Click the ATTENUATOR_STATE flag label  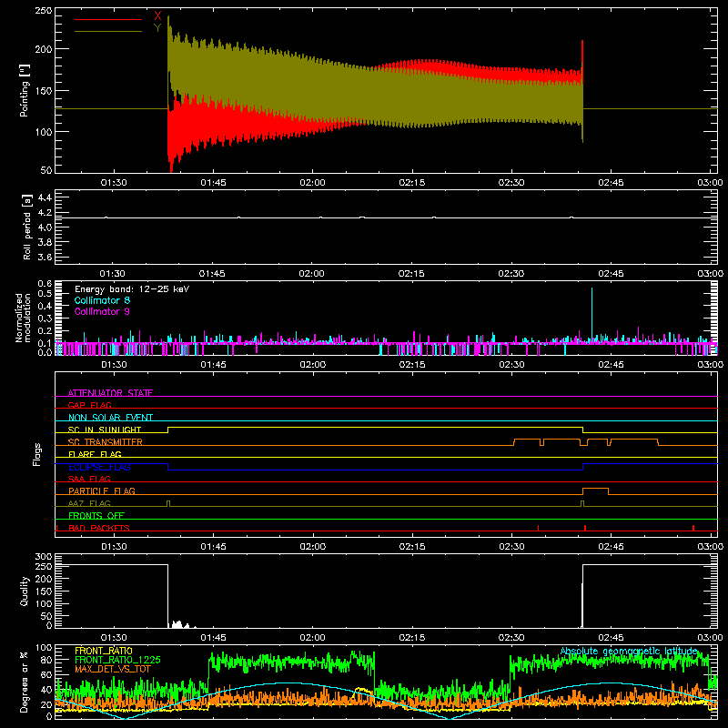pos(110,393)
